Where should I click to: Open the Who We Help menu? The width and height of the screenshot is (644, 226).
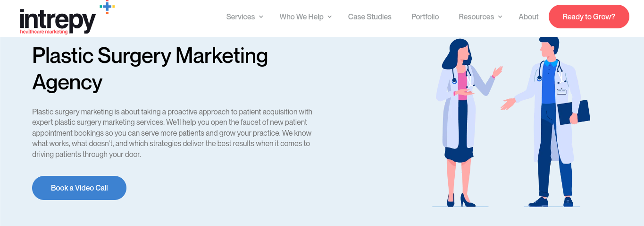[301, 17]
